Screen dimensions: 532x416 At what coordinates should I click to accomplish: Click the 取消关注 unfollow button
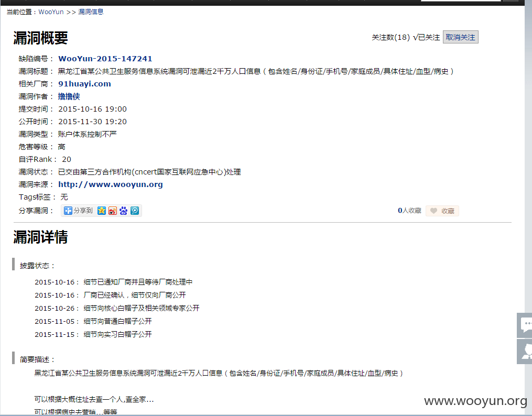click(460, 37)
